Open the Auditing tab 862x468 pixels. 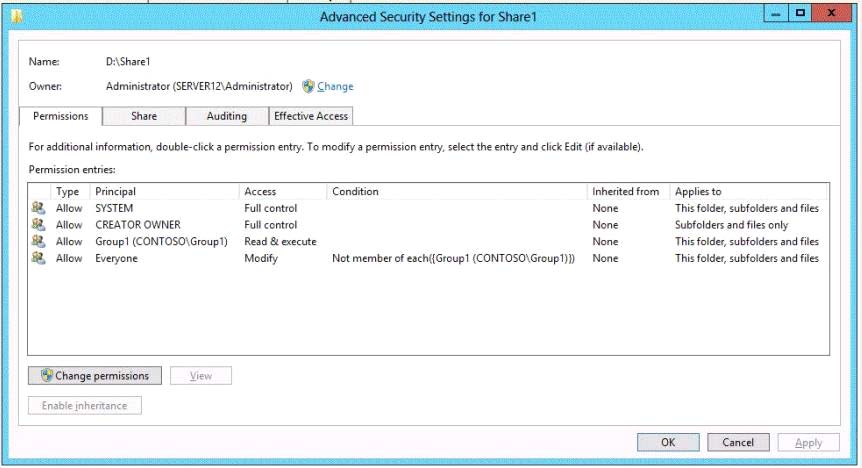click(226, 116)
